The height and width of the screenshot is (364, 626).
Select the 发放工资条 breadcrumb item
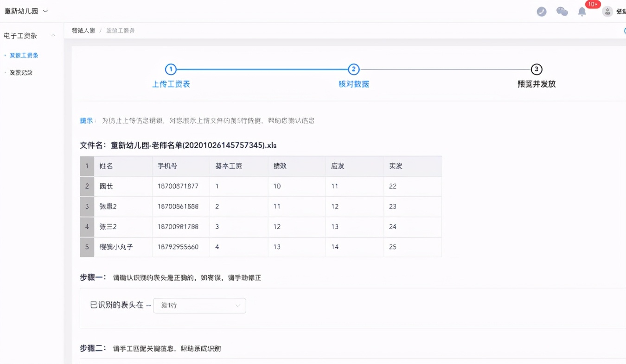click(x=121, y=31)
